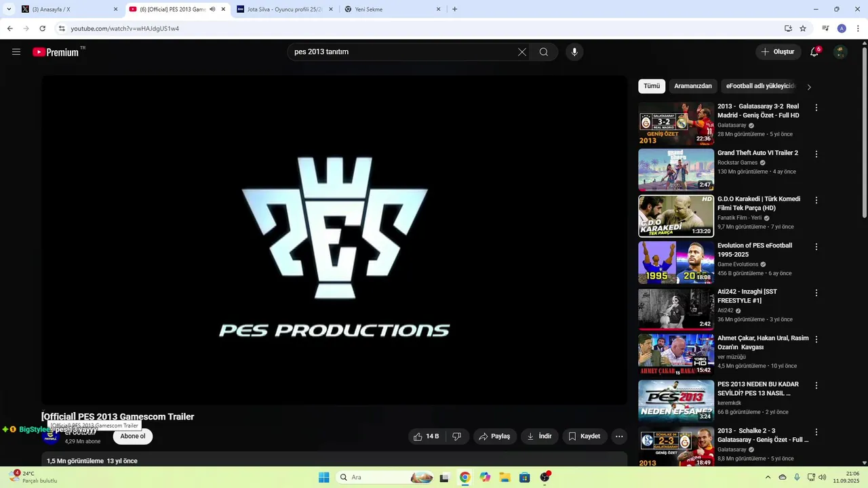Open options for PES 2013 NEDEN video

tap(816, 386)
